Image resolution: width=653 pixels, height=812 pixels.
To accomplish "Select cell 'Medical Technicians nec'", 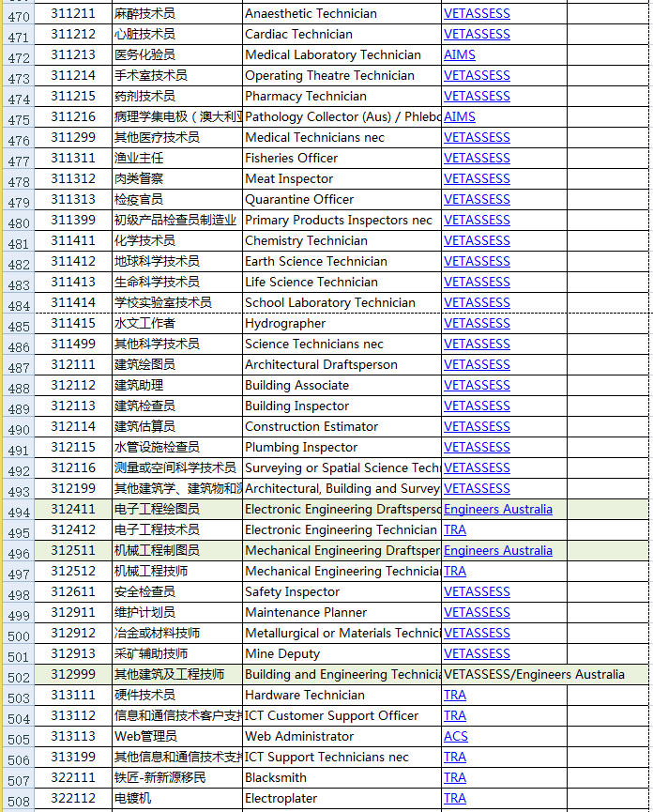I will tap(342, 138).
